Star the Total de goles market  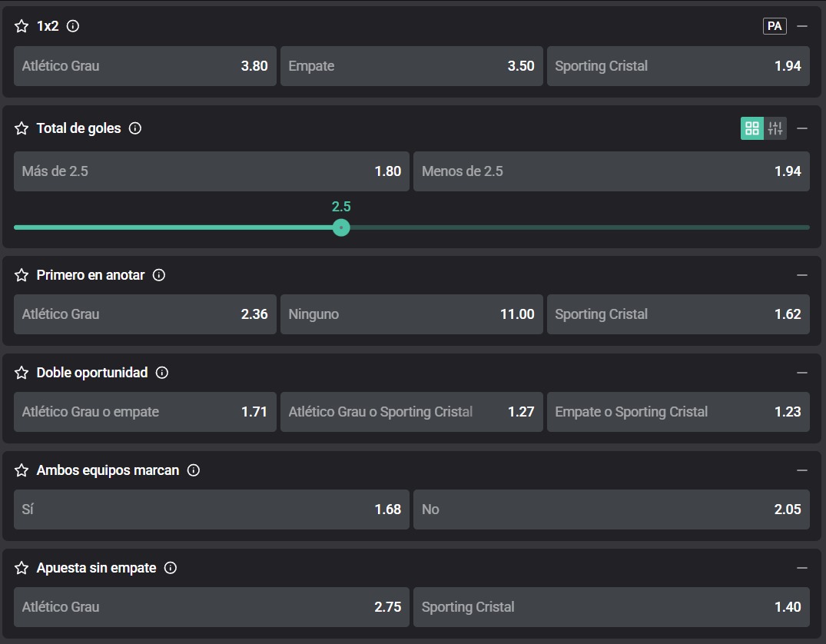pos(22,128)
